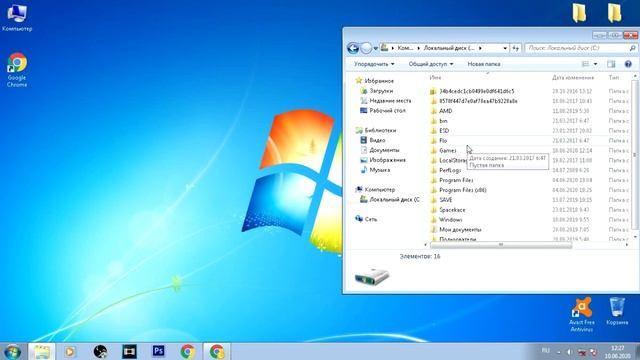
Task: Select 'Локальный диск (C' in navigation pane
Action: coord(389,200)
